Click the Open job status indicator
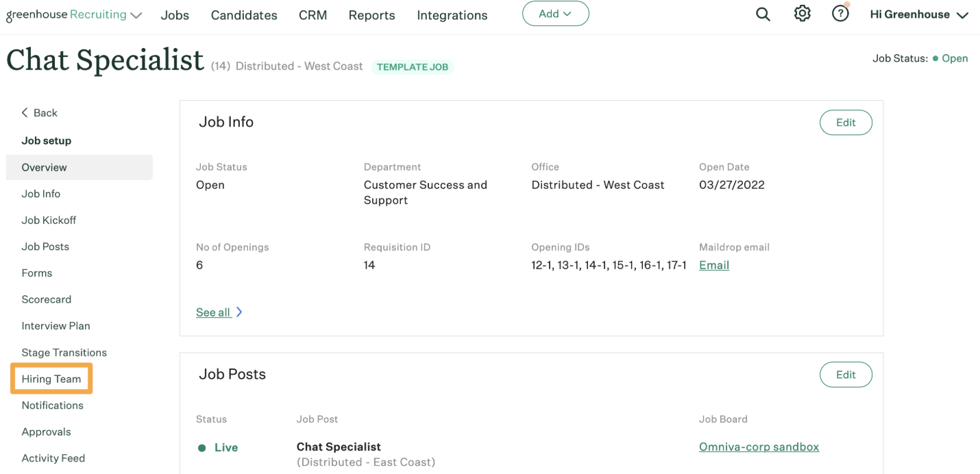 pos(950,58)
